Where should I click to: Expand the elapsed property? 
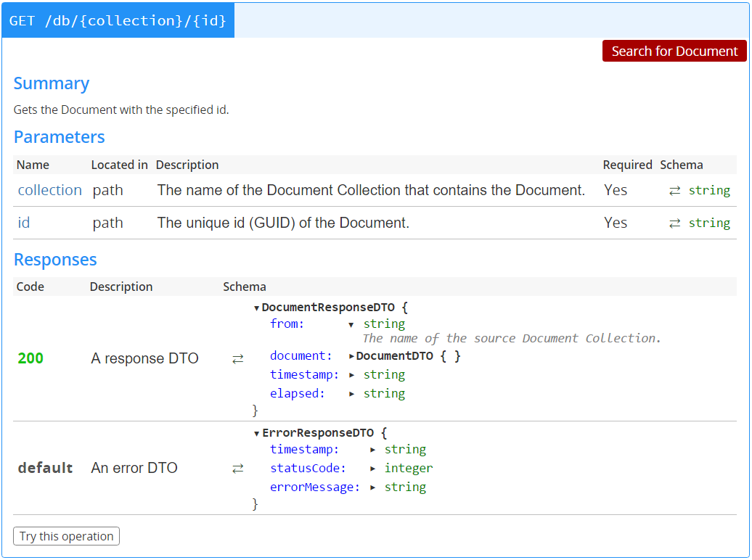pyautogui.click(x=351, y=394)
